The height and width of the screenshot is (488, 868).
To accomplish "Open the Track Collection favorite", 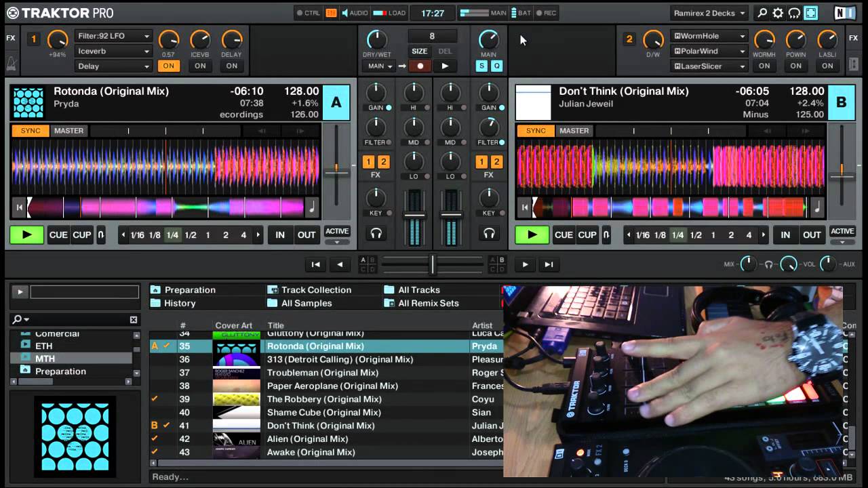I will click(309, 289).
